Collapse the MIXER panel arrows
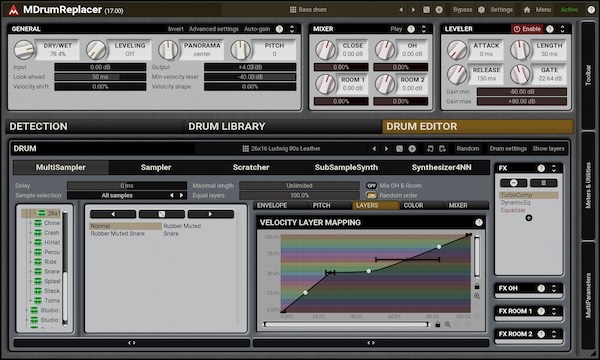Viewport: 600px width, 360px height. (424, 29)
